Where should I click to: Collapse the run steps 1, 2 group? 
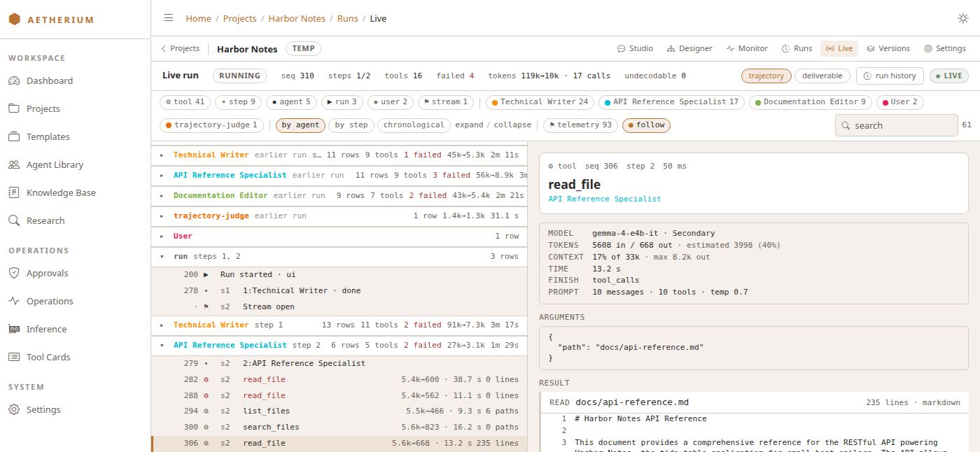339,257
